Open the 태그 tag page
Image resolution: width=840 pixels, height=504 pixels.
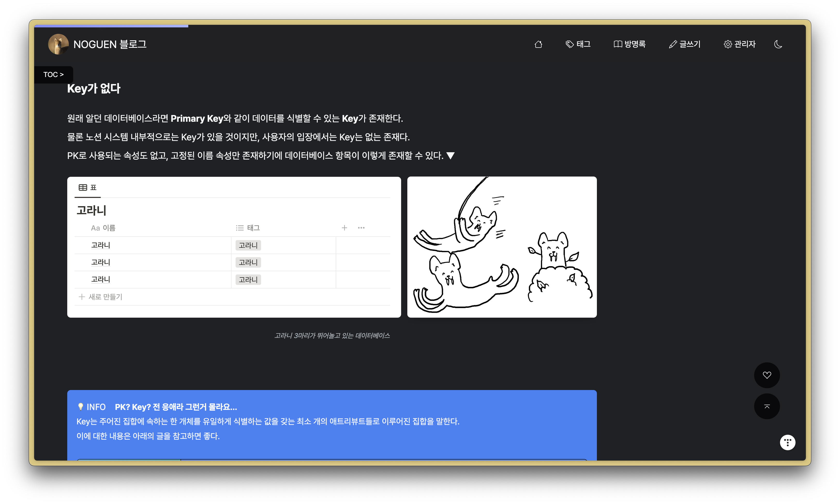pos(578,44)
